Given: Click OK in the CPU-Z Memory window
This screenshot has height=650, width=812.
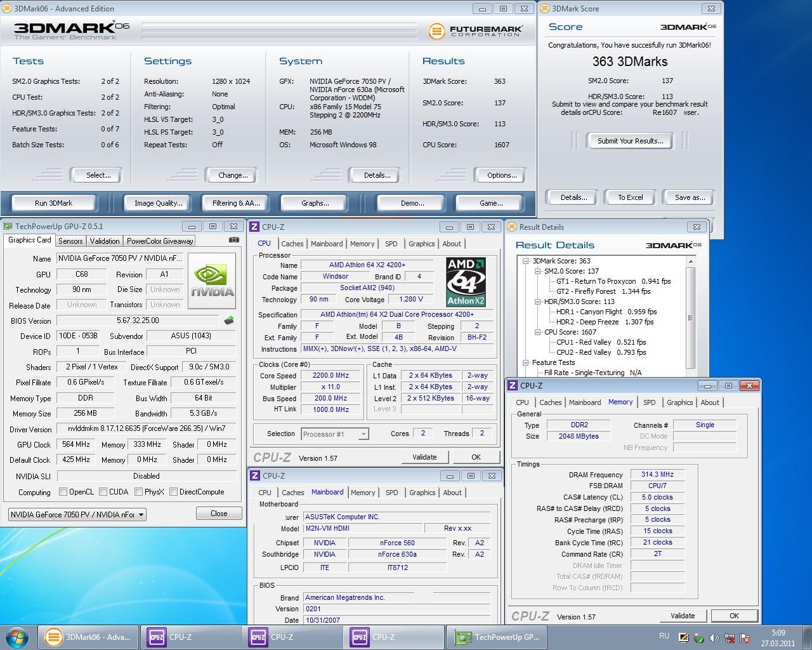Looking at the screenshot, I should click(x=734, y=616).
